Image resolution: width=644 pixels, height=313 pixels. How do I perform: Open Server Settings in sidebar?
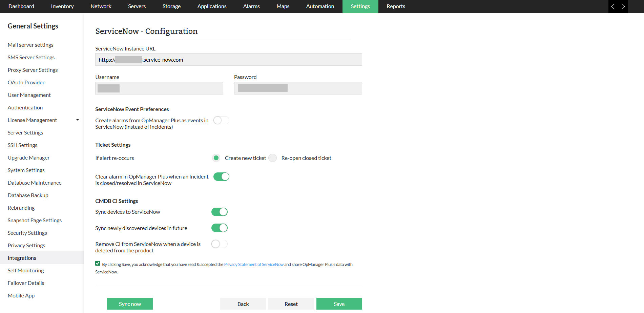(25, 132)
